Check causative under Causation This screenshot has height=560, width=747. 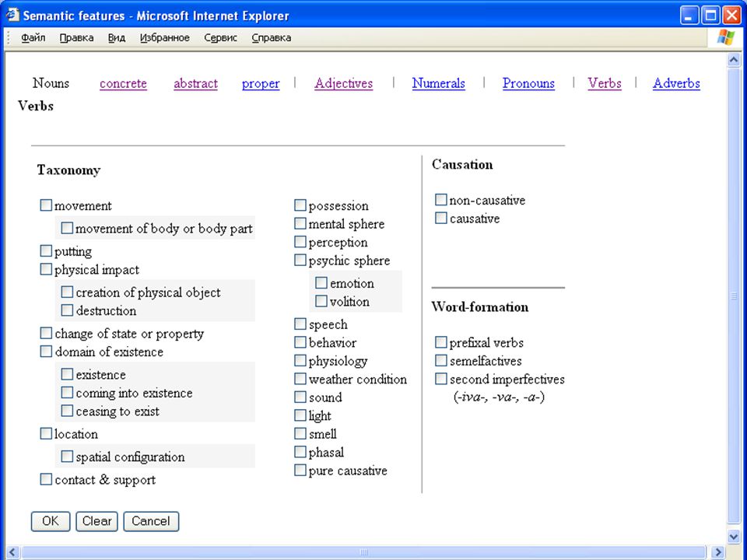[x=441, y=218]
